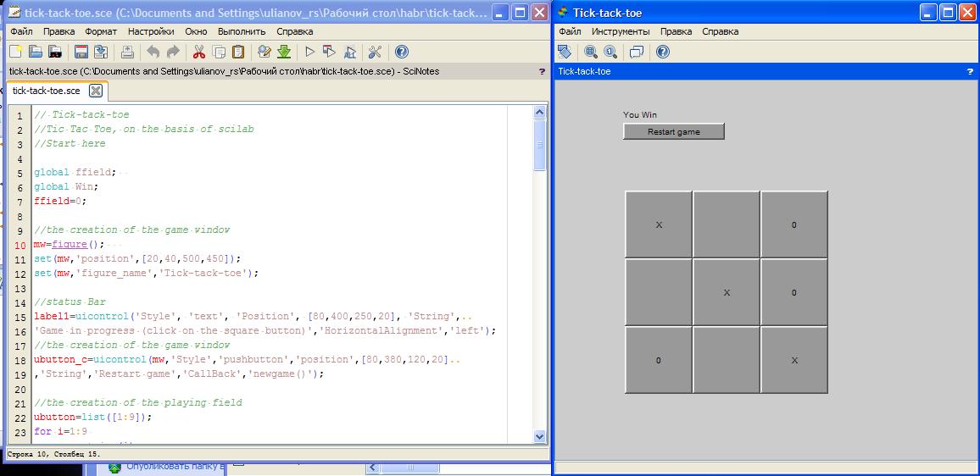Viewport: 980px width, 476px height.
Task: Click the empty square in the top row
Action: [727, 224]
